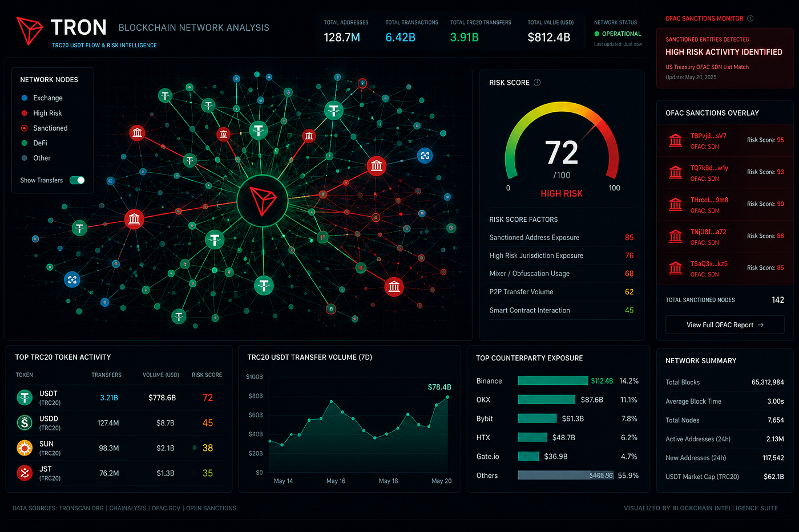
Task: Click the JST token icon in table
Action: (x=25, y=473)
